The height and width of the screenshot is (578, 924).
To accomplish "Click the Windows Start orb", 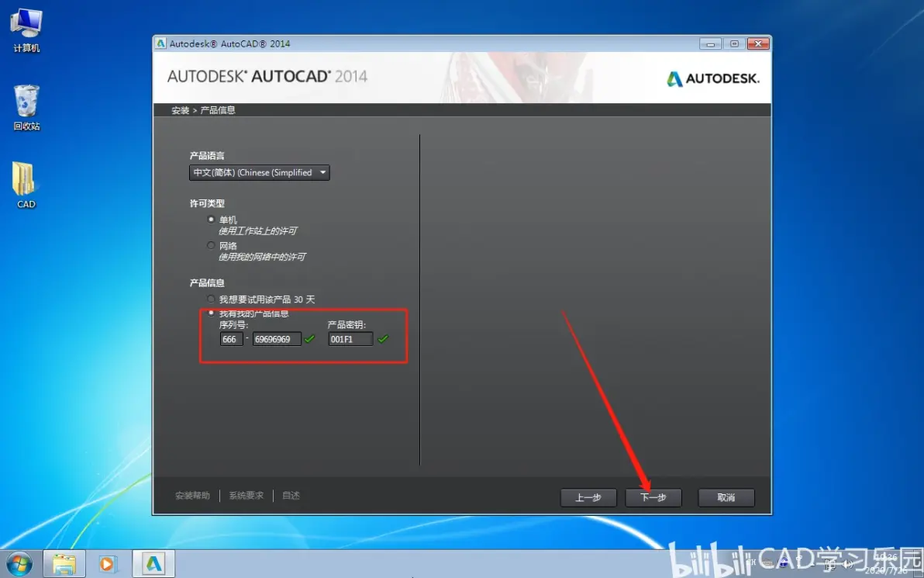I will (x=19, y=565).
